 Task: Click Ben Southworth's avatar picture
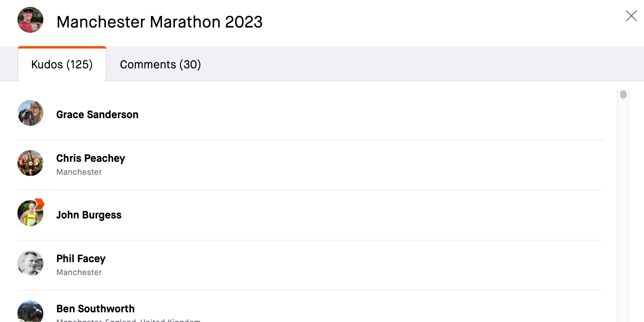[x=30, y=311]
